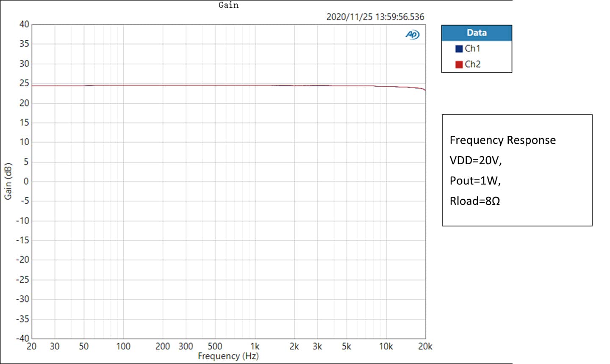The height and width of the screenshot is (364, 610).
Task: Click the -30 tick on gain axis
Action: click(x=23, y=299)
